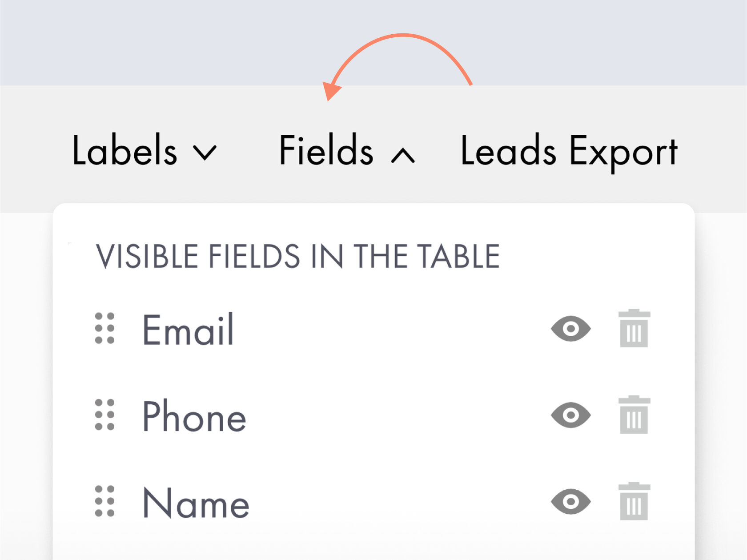The height and width of the screenshot is (560, 747).
Task: Toggle visibility of the Phone field
Action: (x=571, y=415)
